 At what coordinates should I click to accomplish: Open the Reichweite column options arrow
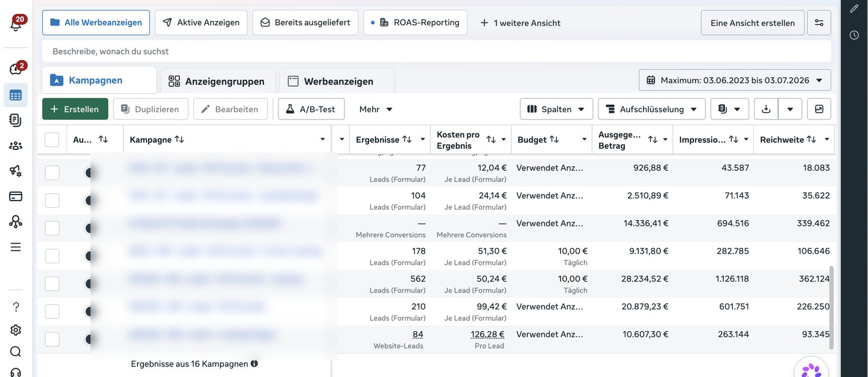click(x=826, y=140)
